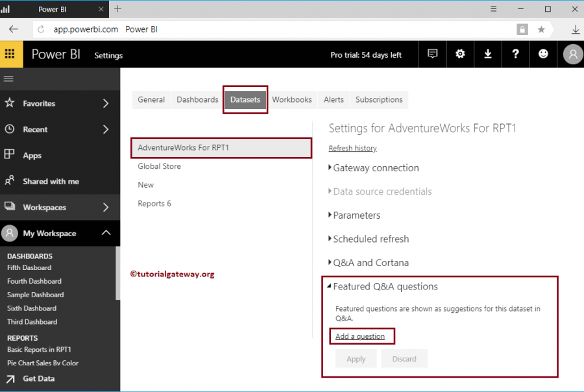Viewport: 584px width, 392px height.
Task: Click the downloads icon in the top bar
Action: pyautogui.click(x=488, y=54)
